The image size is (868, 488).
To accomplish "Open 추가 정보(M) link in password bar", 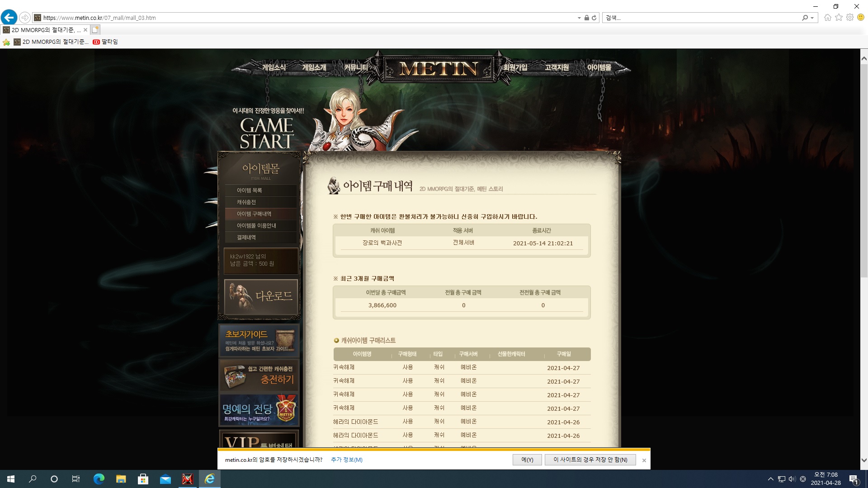I will 347,460.
